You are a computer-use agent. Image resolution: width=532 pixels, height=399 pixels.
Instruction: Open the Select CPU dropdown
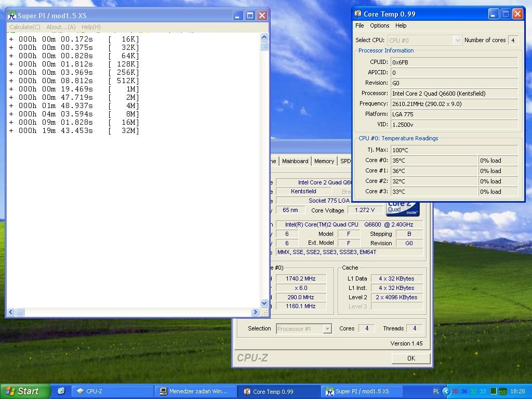pyautogui.click(x=457, y=40)
